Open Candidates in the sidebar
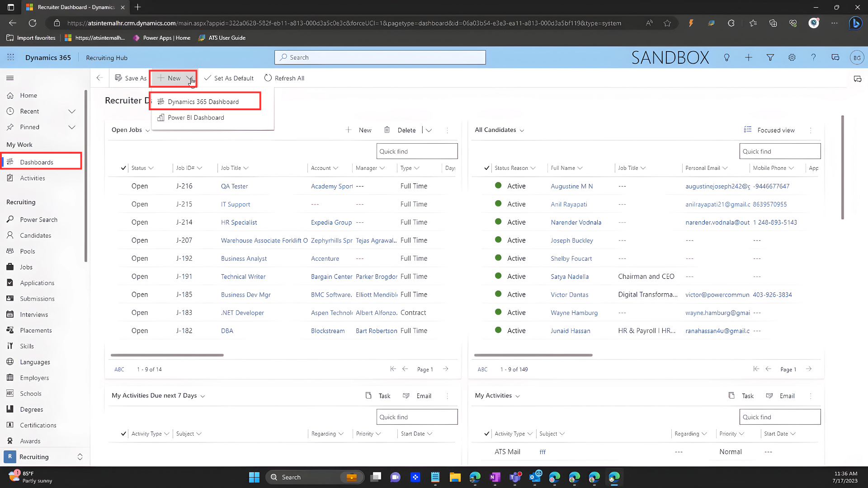868x488 pixels. point(36,235)
